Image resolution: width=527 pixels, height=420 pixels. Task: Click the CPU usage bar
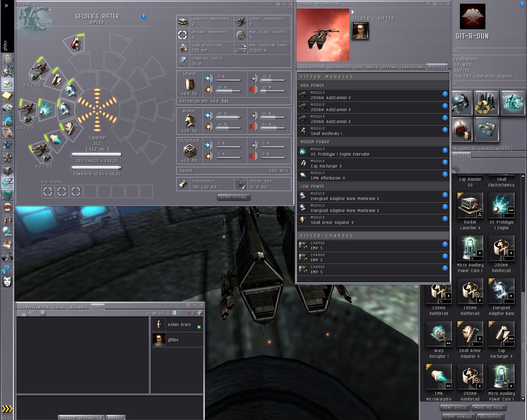click(96, 155)
